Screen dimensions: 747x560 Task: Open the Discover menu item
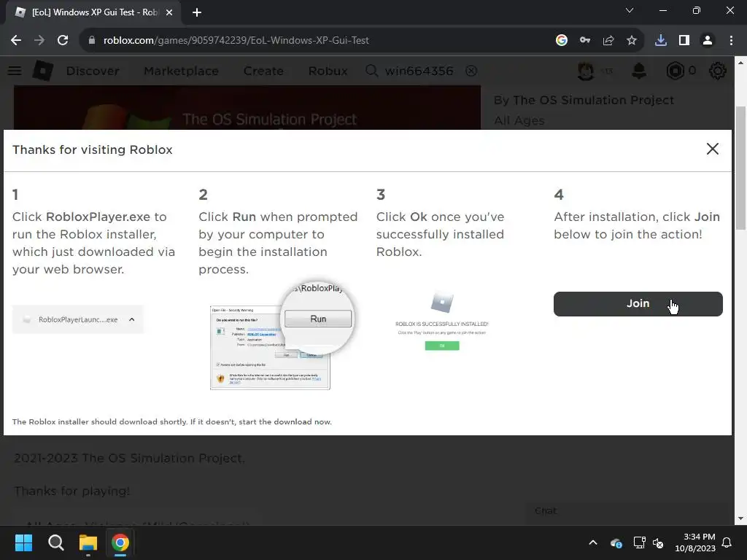[x=93, y=71]
